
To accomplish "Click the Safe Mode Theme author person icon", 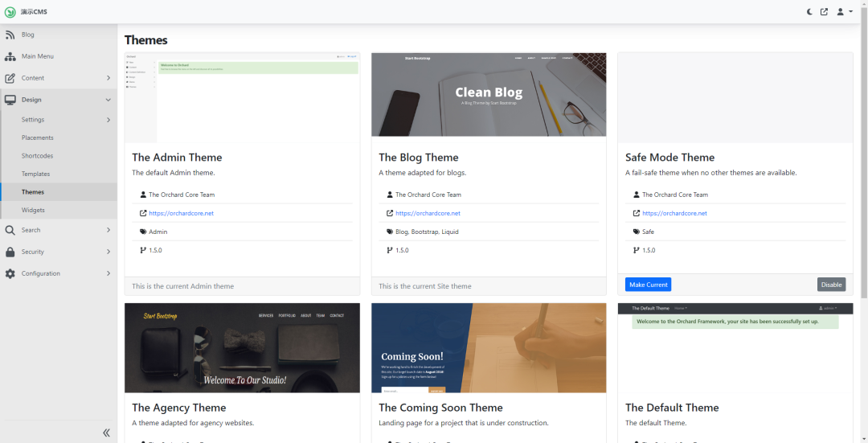I will [636, 195].
